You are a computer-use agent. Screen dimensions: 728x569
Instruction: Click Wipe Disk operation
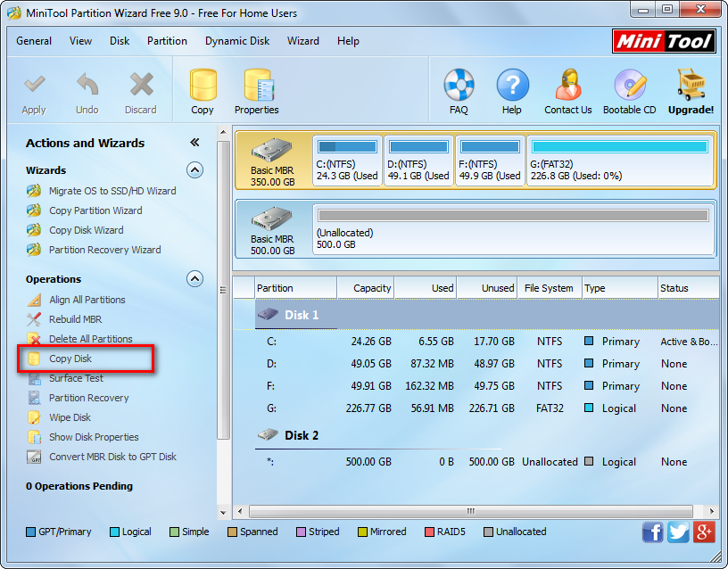click(x=70, y=417)
